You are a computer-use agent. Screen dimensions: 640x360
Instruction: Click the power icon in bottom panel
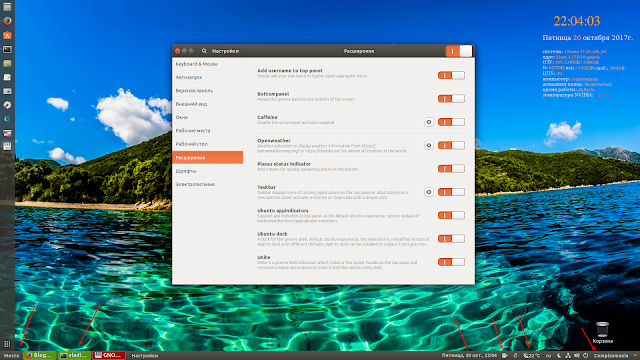(x=586, y=356)
